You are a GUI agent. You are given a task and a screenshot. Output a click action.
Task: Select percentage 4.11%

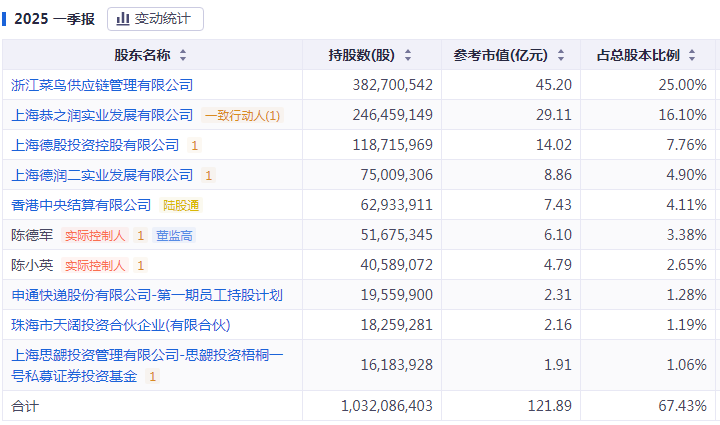(x=686, y=205)
